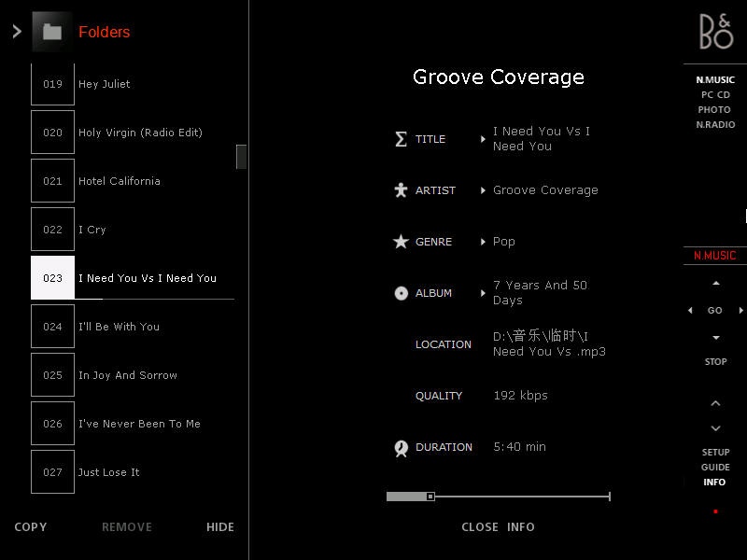The height and width of the screenshot is (560, 747).
Task: Expand the Title field arrow
Action: coord(483,139)
